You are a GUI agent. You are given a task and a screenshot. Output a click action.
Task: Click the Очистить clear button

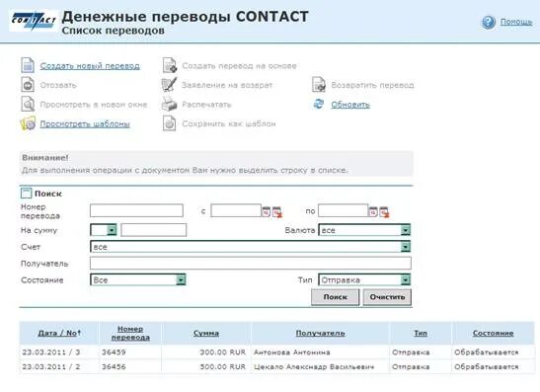point(387,297)
